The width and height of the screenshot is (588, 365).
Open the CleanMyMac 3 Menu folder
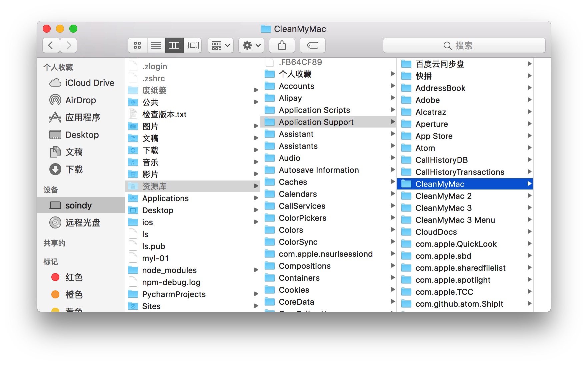coord(465,220)
